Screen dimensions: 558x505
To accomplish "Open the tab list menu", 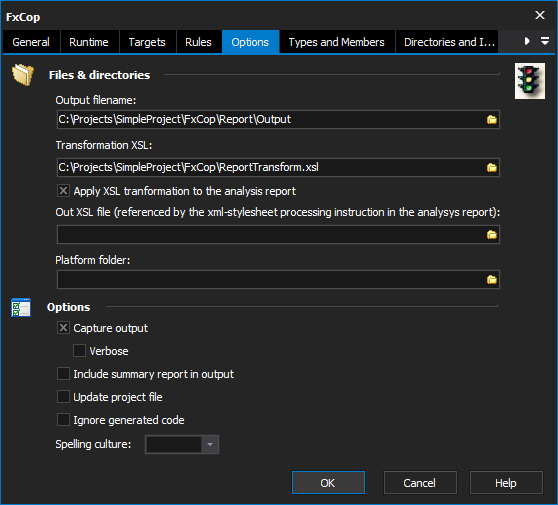I will coord(544,41).
